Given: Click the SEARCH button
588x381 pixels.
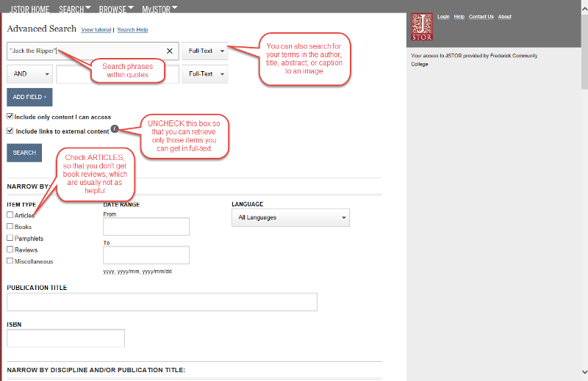Looking at the screenshot, I should 24,153.
